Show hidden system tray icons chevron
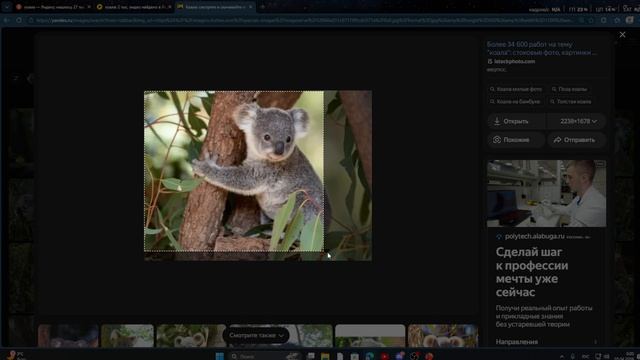The image size is (640, 360). pos(562,356)
